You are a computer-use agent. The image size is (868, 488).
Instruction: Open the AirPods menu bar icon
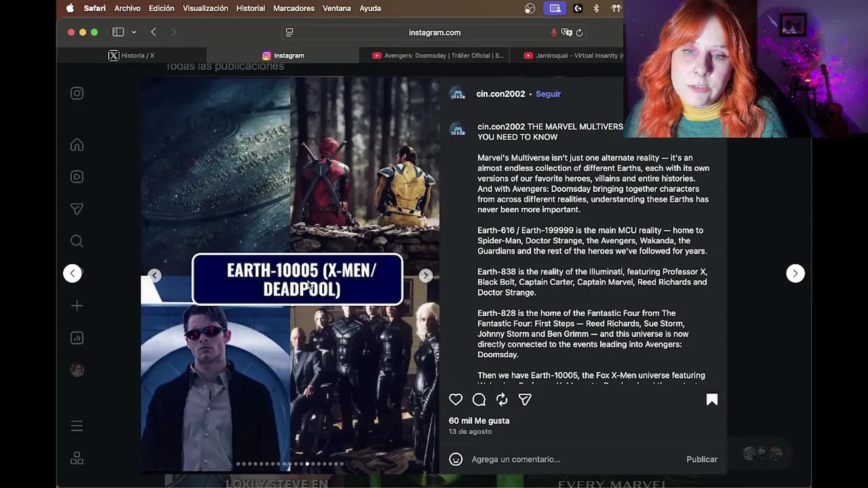pos(616,8)
